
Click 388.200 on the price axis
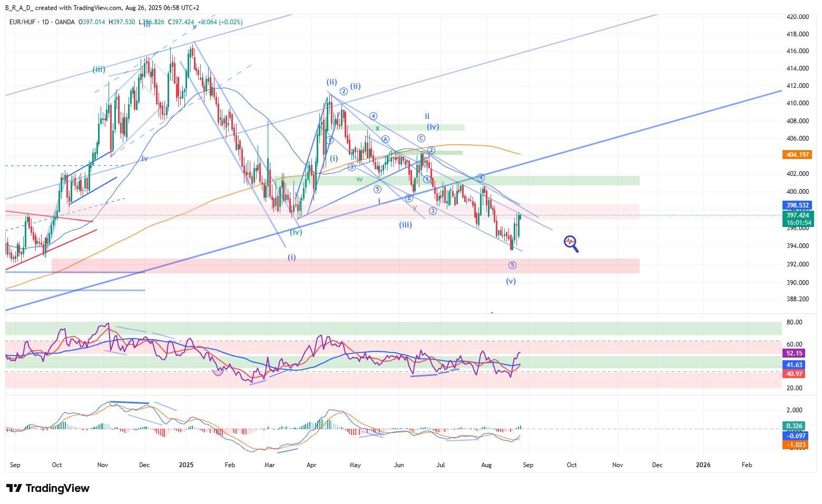pyautogui.click(x=797, y=299)
